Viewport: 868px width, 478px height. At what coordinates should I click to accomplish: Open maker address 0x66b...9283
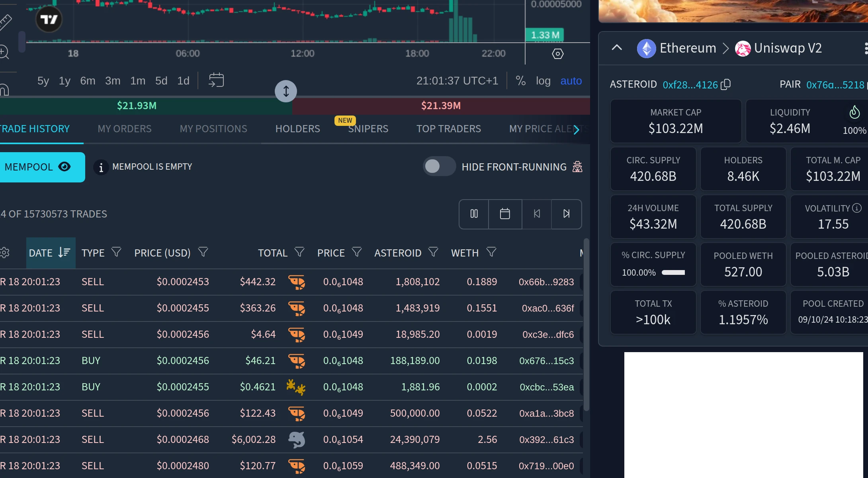coord(546,282)
